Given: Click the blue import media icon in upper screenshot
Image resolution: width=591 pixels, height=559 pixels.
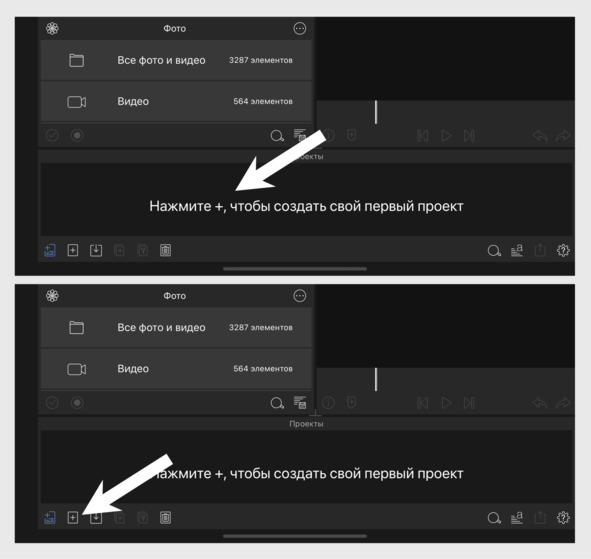Looking at the screenshot, I should [x=50, y=250].
